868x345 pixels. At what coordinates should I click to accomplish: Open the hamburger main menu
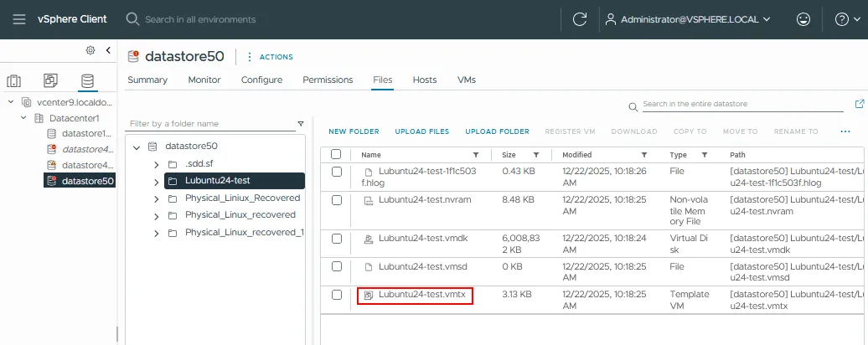[x=19, y=19]
